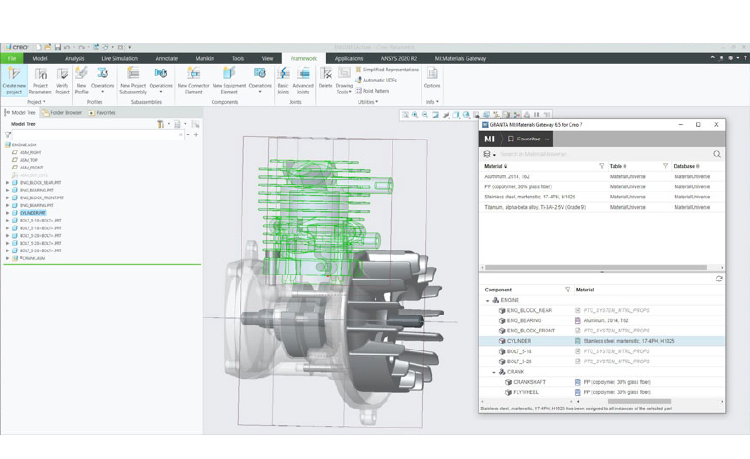This screenshot has width=750, height=459.
Task: Click the filter icon in Component column
Action: tap(567, 290)
